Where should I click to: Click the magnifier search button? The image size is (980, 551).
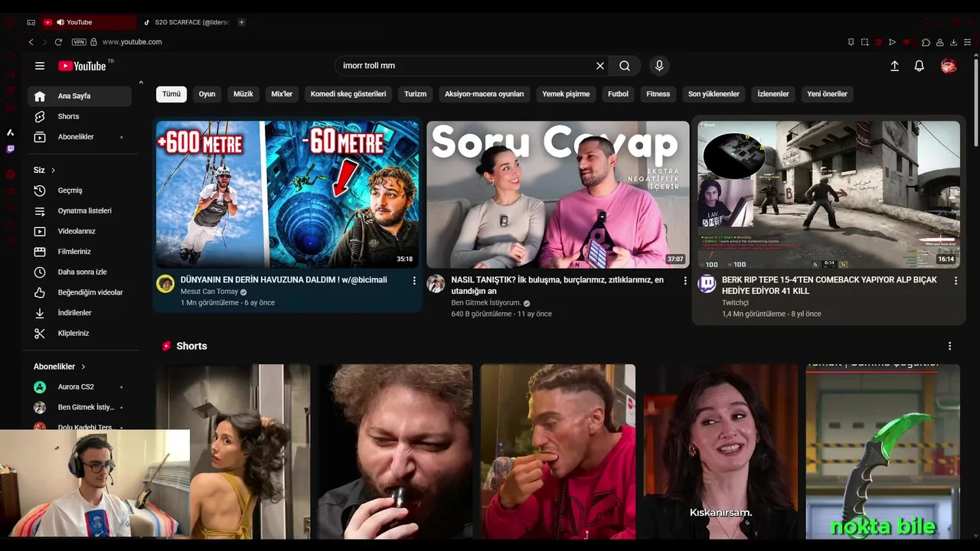tap(625, 66)
